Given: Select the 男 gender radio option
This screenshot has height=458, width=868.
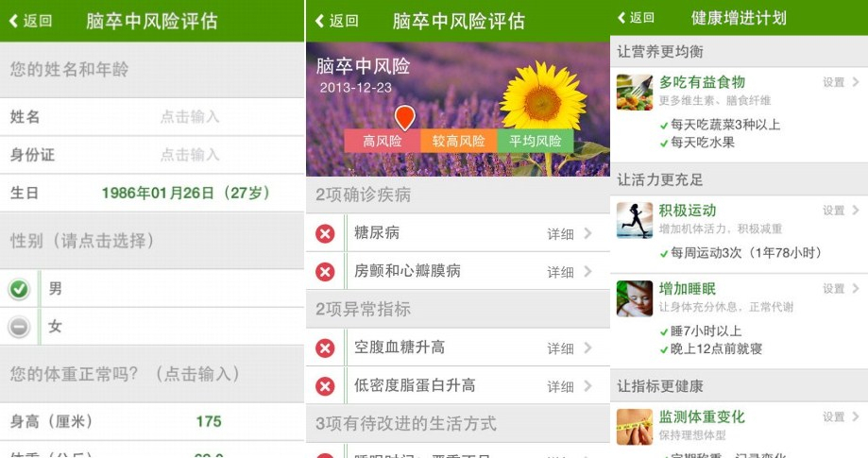Looking at the screenshot, I should (19, 289).
